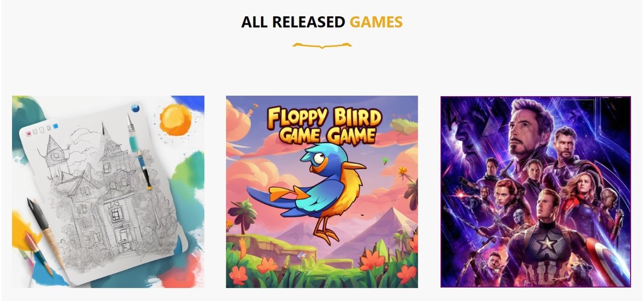Click the Floppy Biird title logo
The image size is (644, 301).
pyautogui.click(x=325, y=117)
